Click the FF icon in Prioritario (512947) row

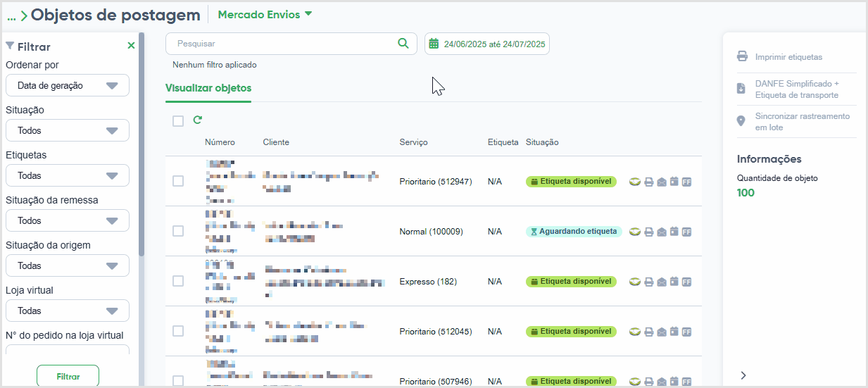(686, 182)
